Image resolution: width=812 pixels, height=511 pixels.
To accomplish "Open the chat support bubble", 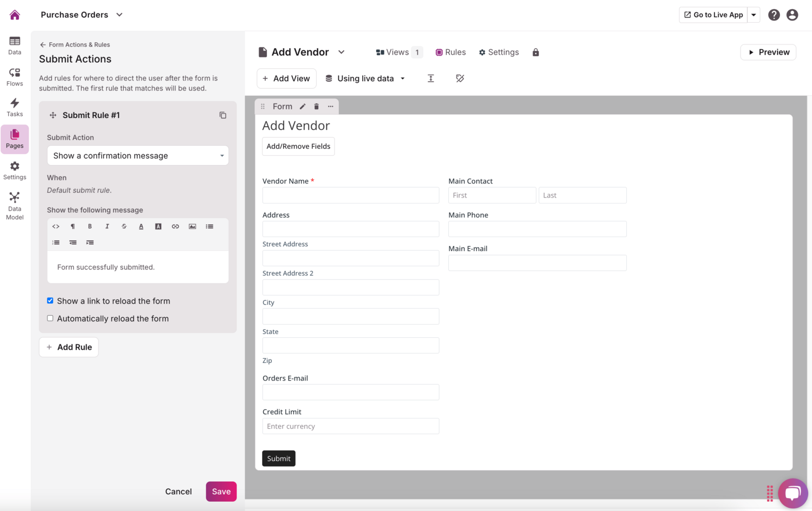I will [x=793, y=493].
